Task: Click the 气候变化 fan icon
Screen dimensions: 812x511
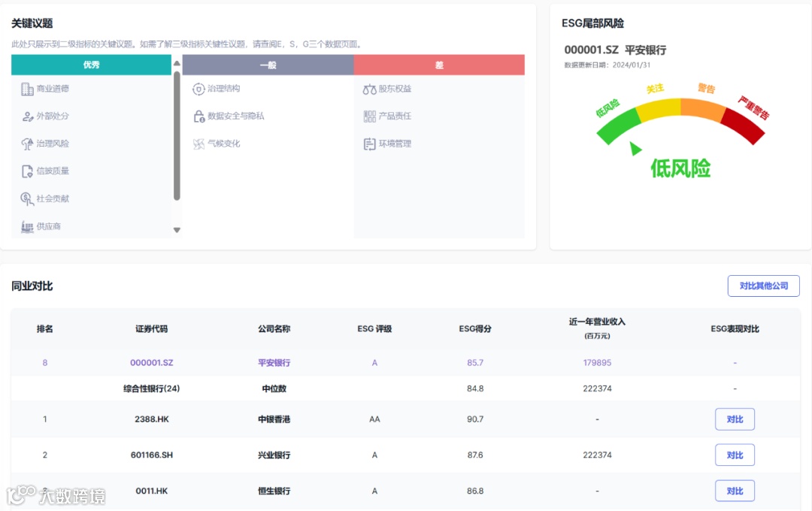Action: click(198, 144)
